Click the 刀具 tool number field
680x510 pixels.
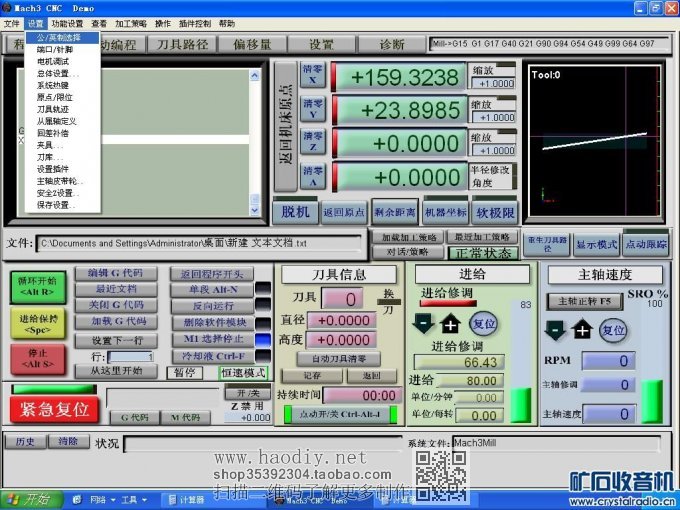pos(341,298)
